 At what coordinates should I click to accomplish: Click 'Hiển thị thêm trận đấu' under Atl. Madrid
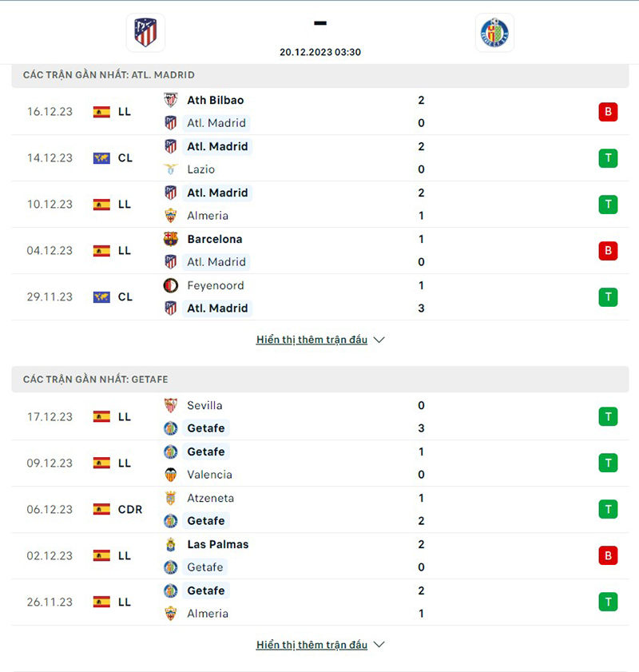(x=312, y=340)
